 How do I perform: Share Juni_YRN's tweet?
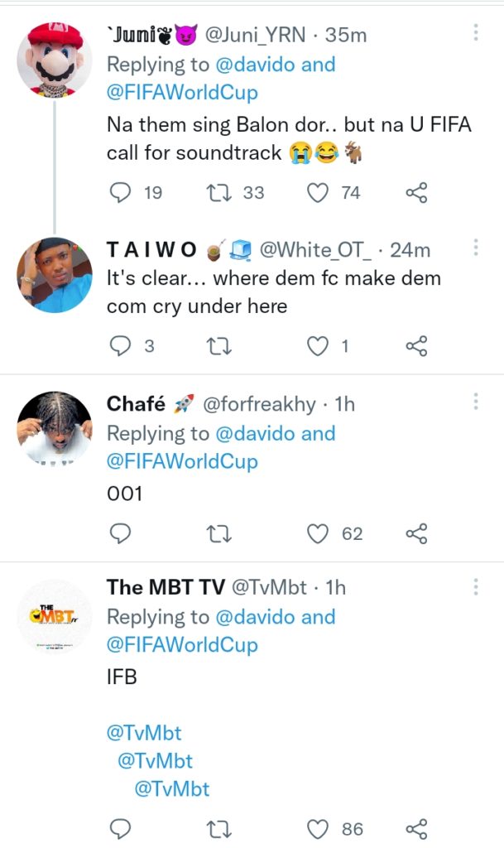(416, 193)
